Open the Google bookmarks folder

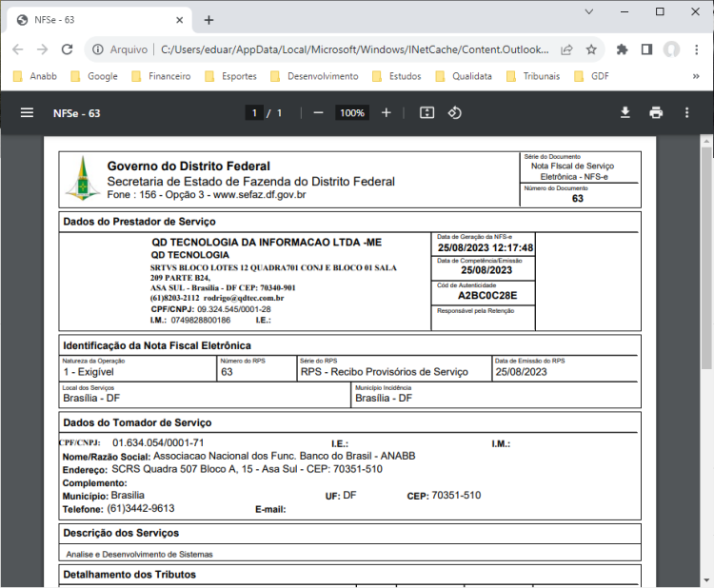[x=94, y=76]
